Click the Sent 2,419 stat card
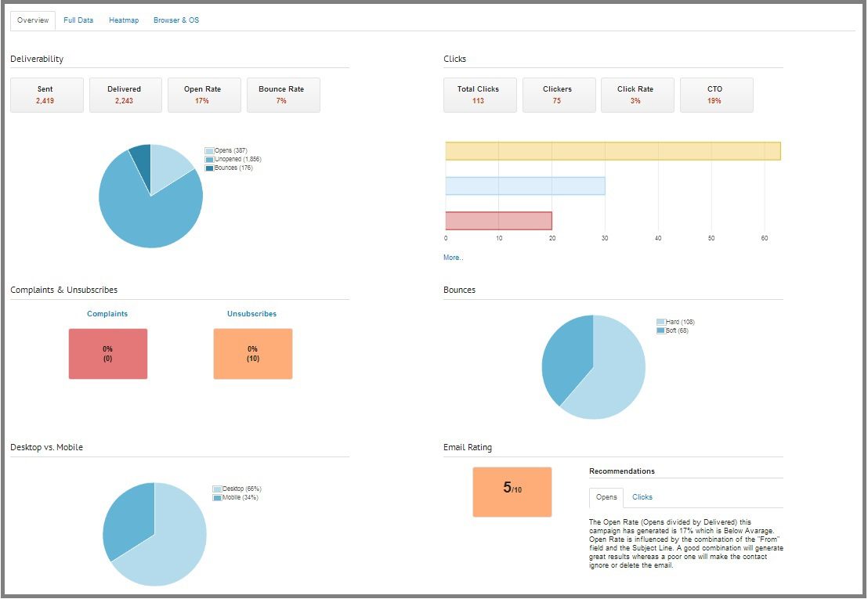868x599 pixels. click(x=45, y=94)
